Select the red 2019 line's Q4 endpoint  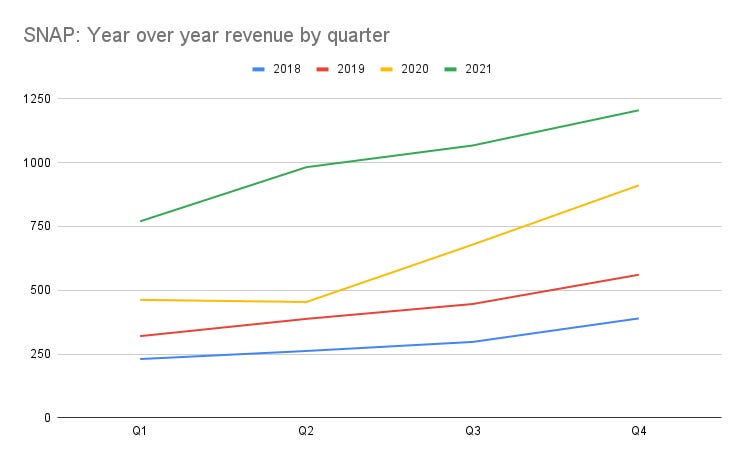pyautogui.click(x=638, y=275)
